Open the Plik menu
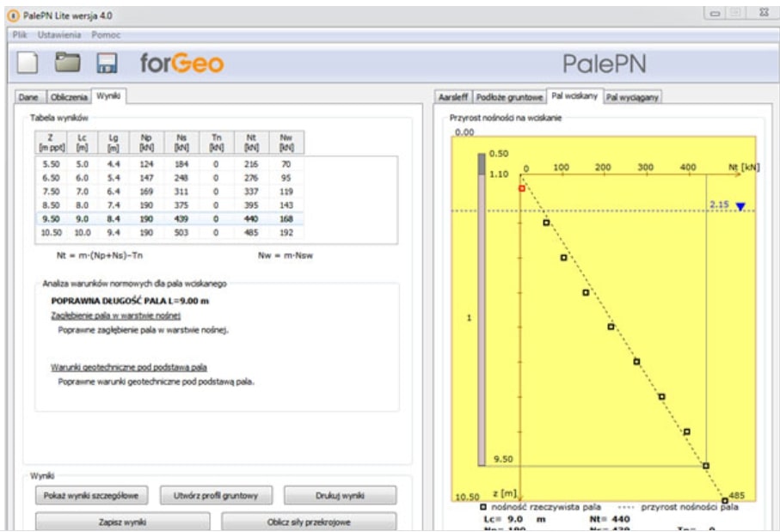 [21, 34]
